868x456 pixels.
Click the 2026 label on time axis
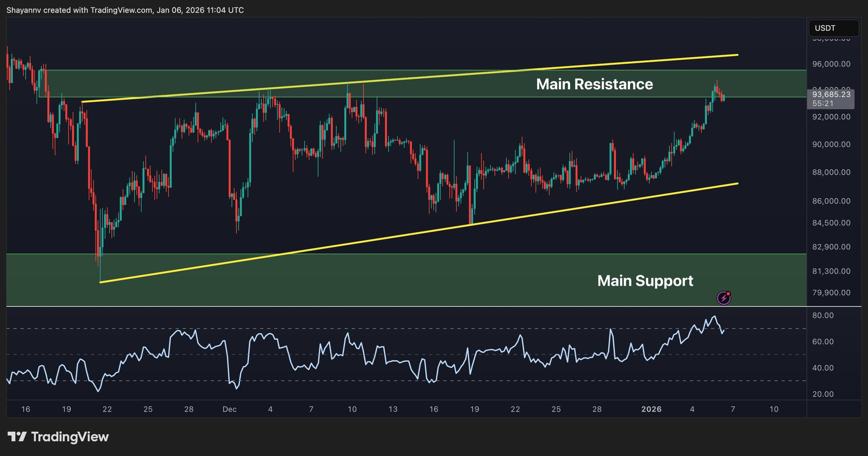(x=651, y=409)
